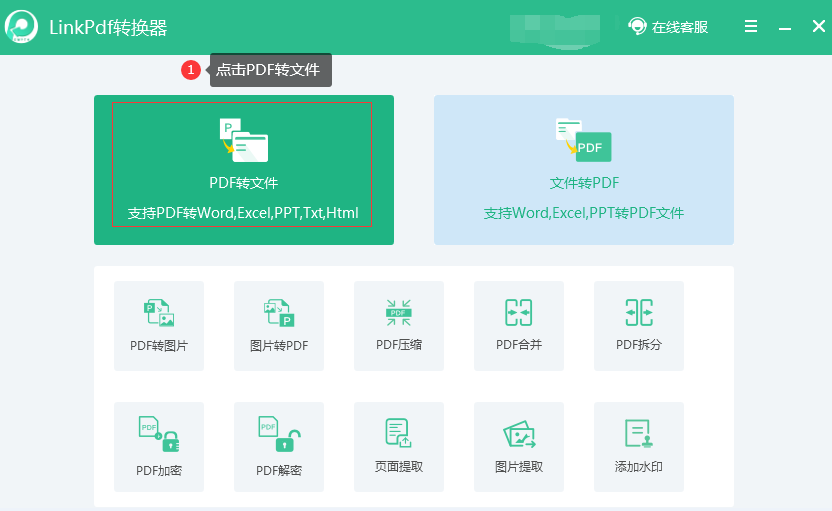Click the PDF解密 label text

pyautogui.click(x=279, y=470)
